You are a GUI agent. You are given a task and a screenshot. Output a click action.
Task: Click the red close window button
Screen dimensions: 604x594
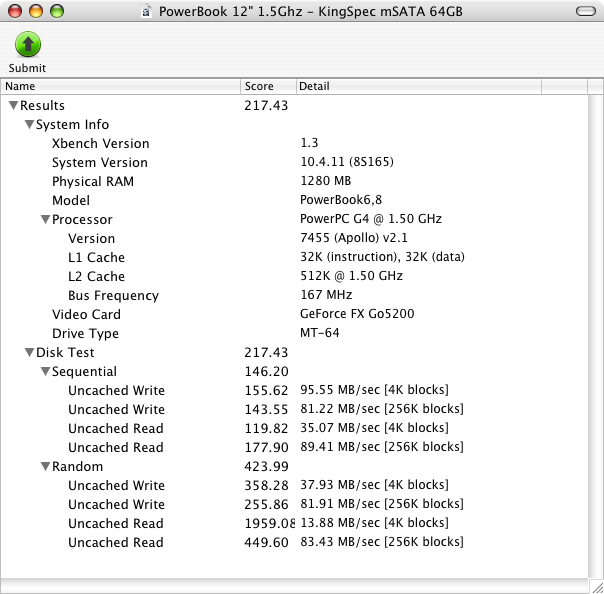pyautogui.click(x=15, y=11)
